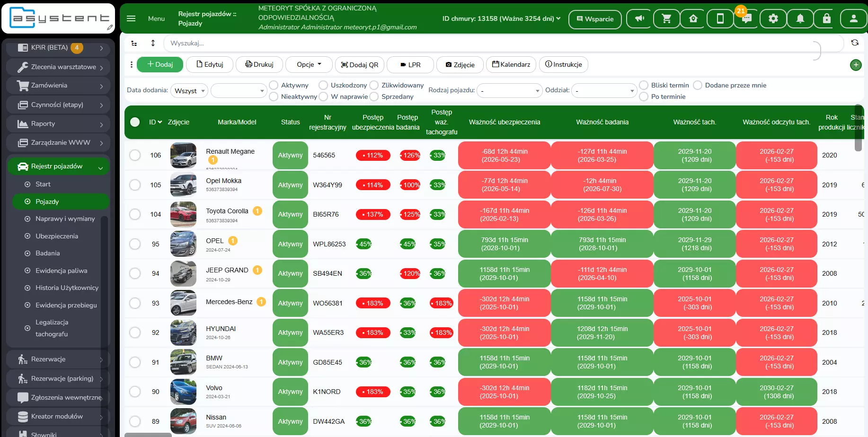Open the hamburger menu in the top bar

[131, 18]
